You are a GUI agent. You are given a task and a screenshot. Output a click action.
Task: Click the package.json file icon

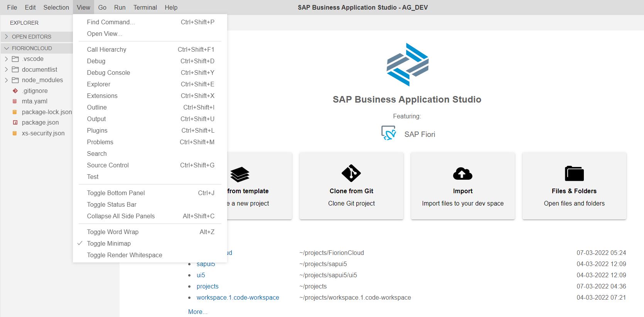coord(15,123)
